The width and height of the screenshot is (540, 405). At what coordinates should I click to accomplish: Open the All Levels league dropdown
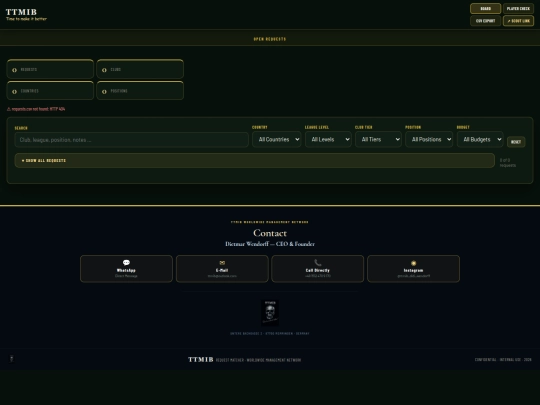point(328,139)
